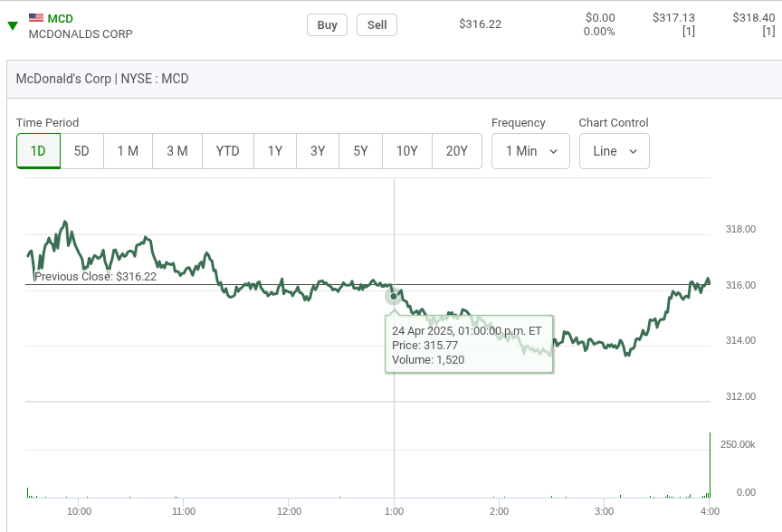Image resolution: width=782 pixels, height=532 pixels.
Task: Click the tall volume bar at 4:00
Action: tap(710, 465)
